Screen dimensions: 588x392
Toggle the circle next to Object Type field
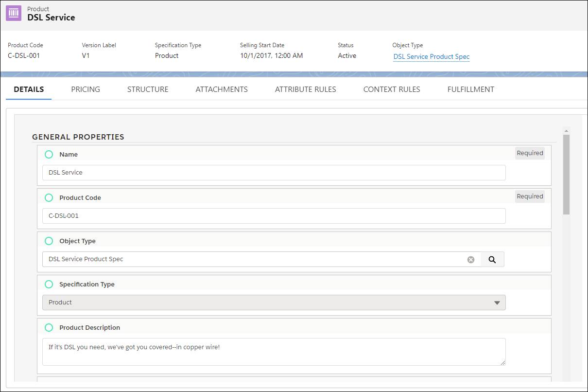click(x=49, y=241)
